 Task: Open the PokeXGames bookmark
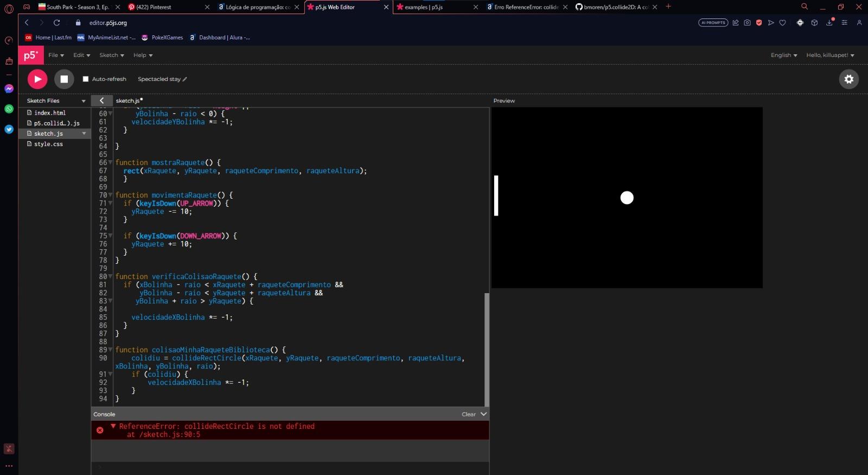[x=162, y=37]
